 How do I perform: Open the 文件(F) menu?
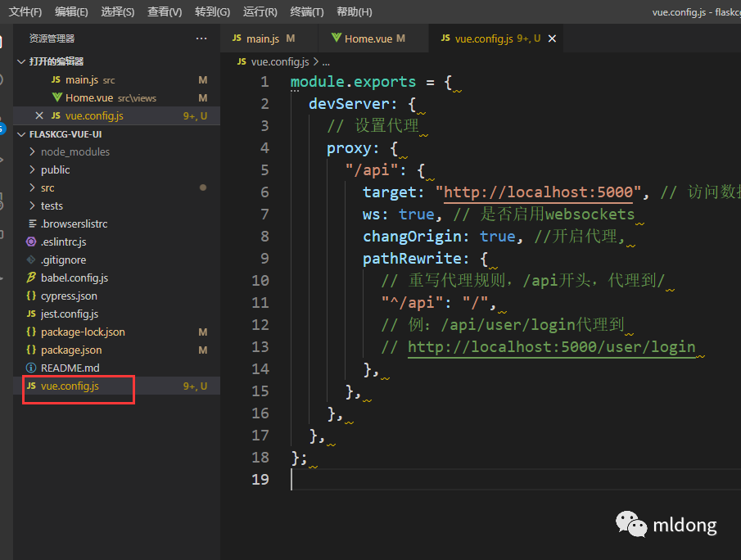point(25,12)
